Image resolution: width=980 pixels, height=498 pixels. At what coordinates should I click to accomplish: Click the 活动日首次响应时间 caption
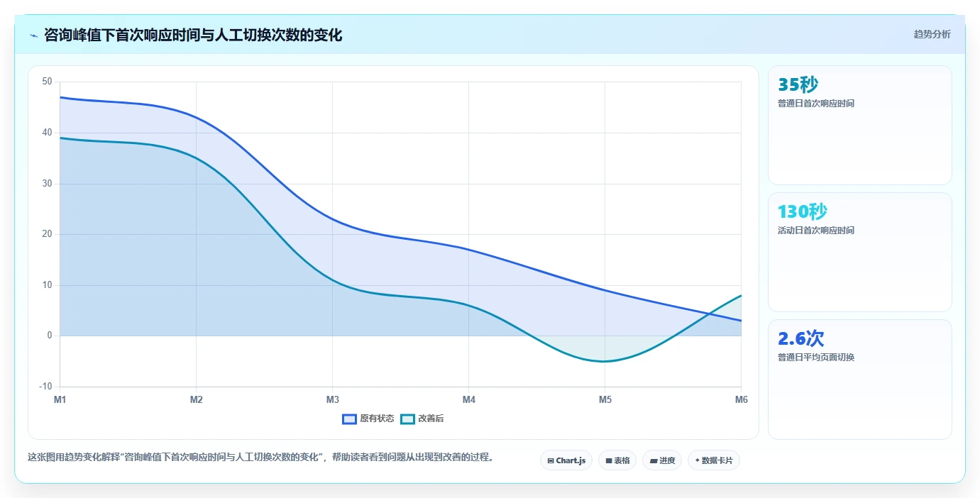[816, 231]
